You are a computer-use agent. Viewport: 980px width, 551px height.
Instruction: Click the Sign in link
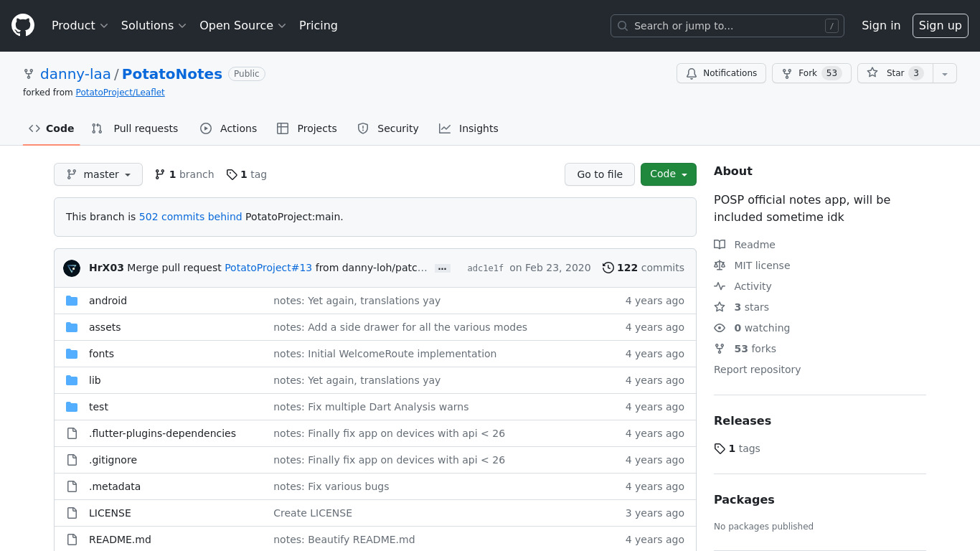(881, 26)
